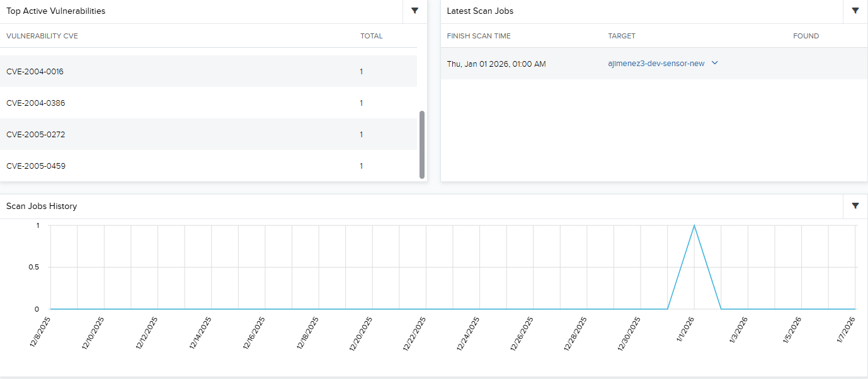The image size is (868, 379).
Task: Click the 12/14/2025 axis date label
Action: tap(201, 332)
